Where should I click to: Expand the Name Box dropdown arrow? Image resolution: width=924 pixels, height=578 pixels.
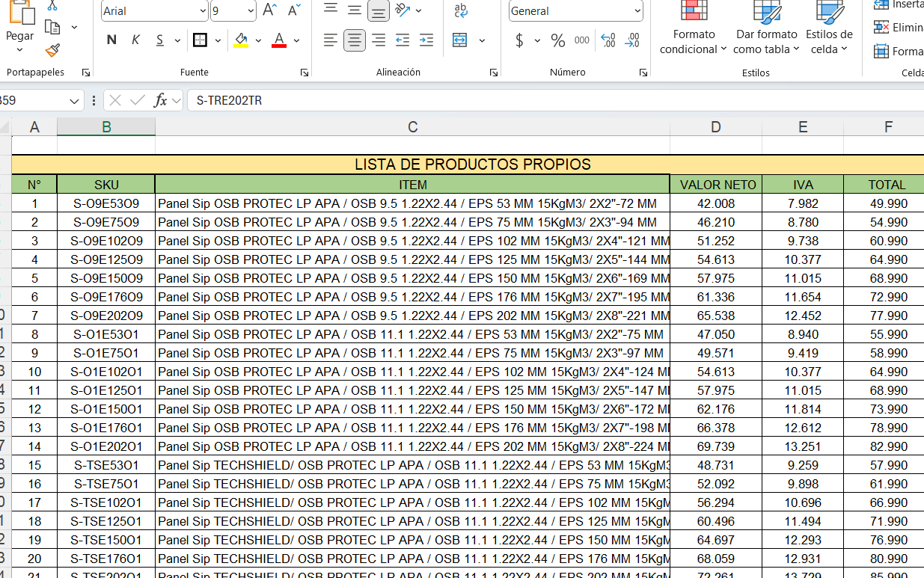click(x=75, y=100)
